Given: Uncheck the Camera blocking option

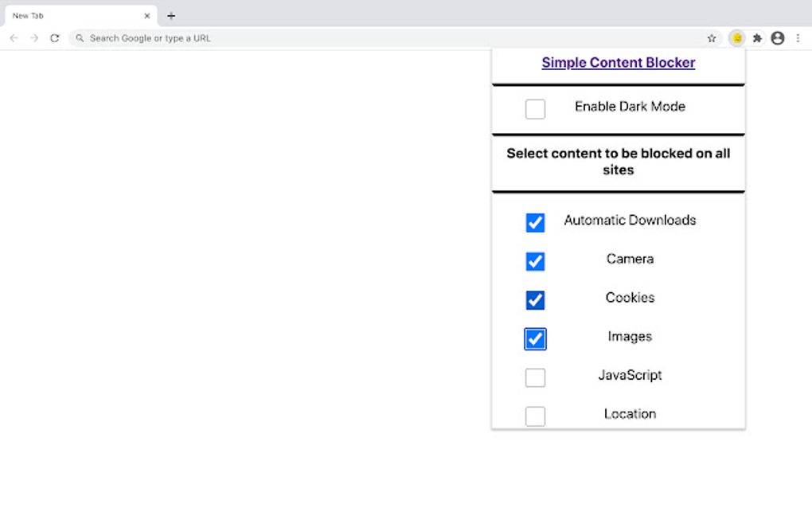Looking at the screenshot, I should [534, 261].
